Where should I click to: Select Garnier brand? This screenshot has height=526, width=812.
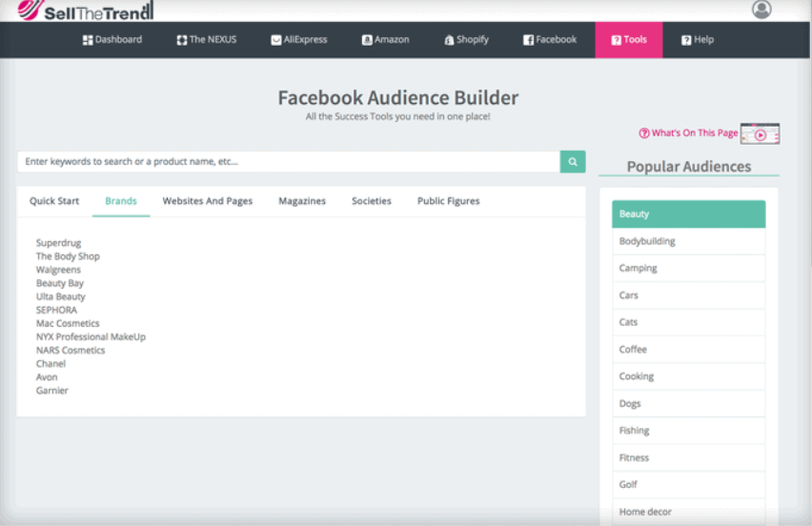point(51,391)
